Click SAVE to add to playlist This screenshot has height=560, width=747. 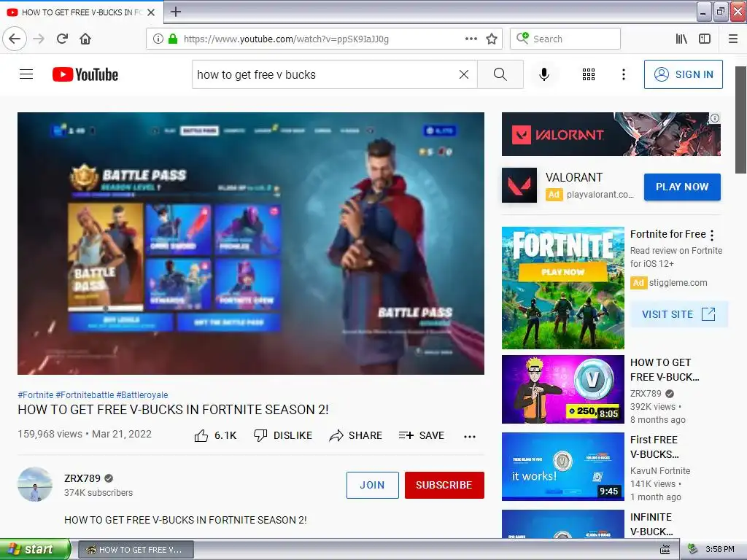click(421, 435)
